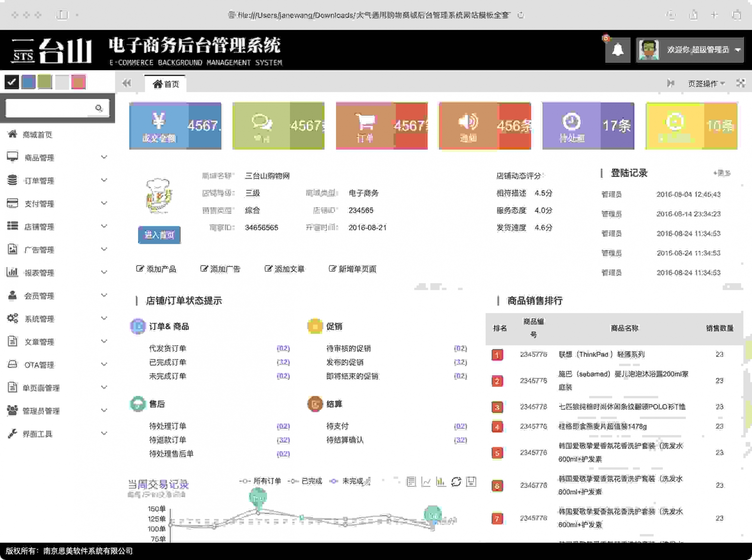Open chart data view icon
This screenshot has width=752, height=560.
pyautogui.click(x=411, y=481)
